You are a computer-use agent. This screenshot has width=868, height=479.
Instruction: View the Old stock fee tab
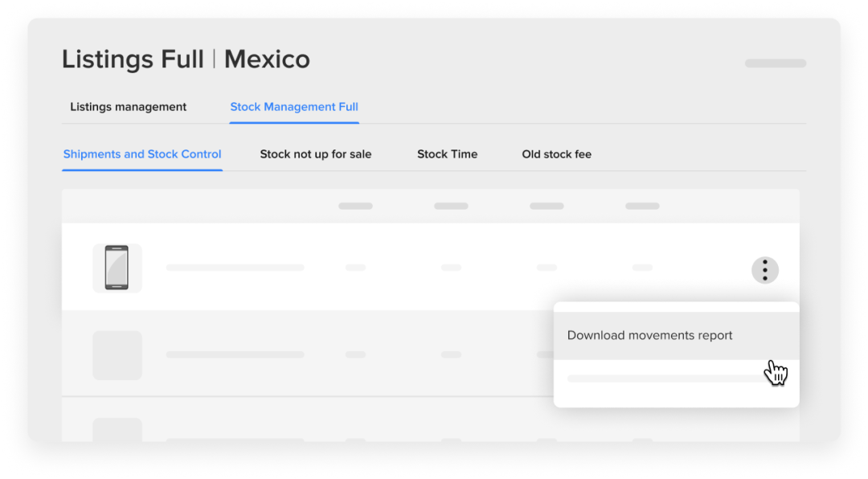point(556,154)
